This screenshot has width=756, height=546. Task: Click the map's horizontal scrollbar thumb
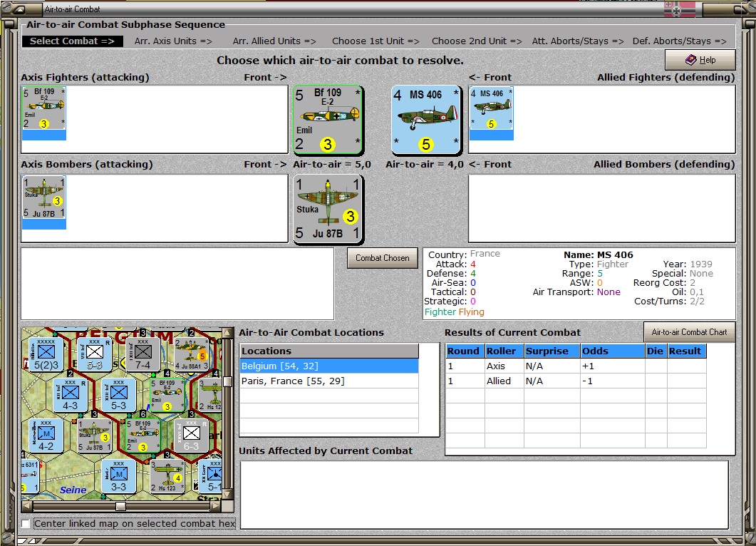click(120, 506)
